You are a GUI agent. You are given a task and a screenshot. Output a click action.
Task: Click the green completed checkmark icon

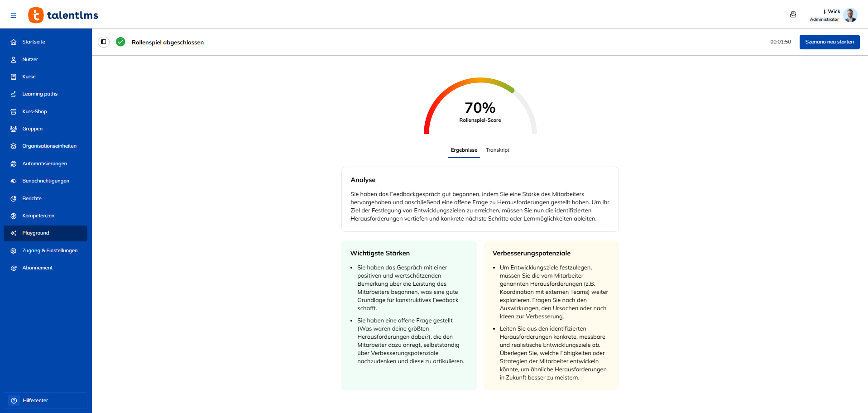[120, 42]
